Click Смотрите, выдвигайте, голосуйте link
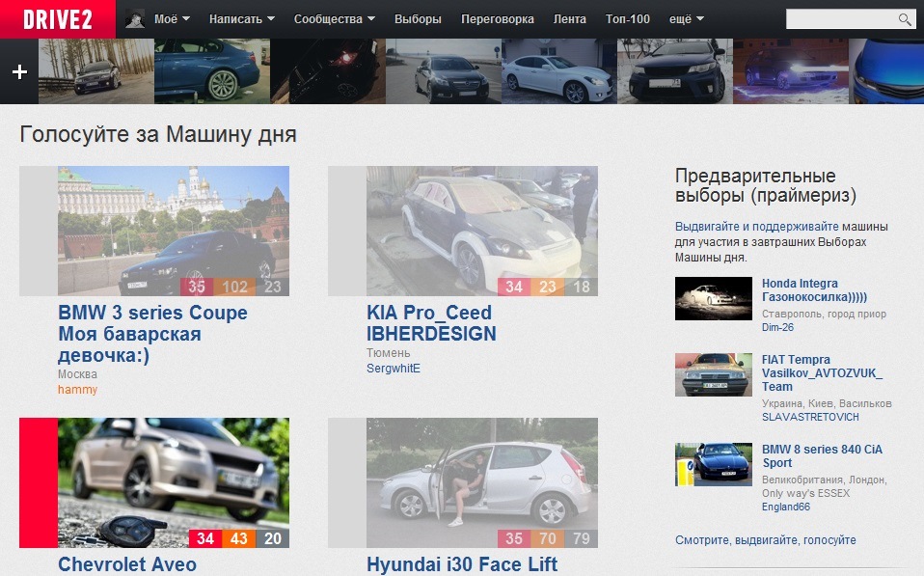The height and width of the screenshot is (576, 924). pos(766,540)
